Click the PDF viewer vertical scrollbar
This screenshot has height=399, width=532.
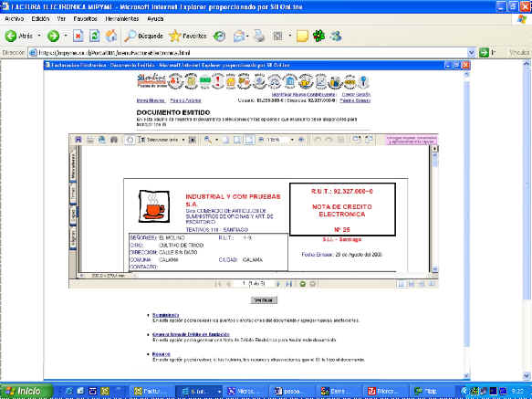434,209
